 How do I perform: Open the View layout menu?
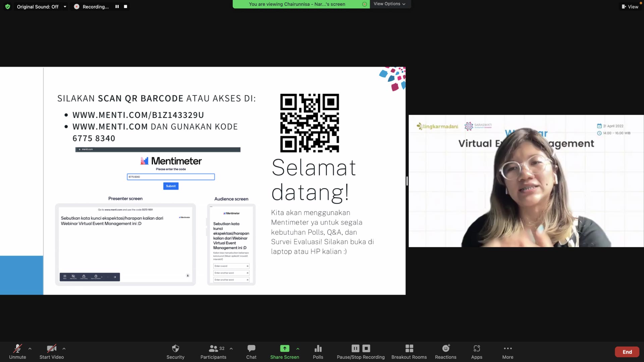click(630, 7)
